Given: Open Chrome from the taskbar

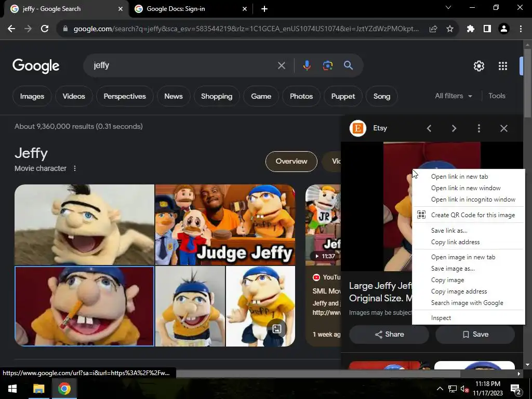Looking at the screenshot, I should pyautogui.click(x=64, y=389).
